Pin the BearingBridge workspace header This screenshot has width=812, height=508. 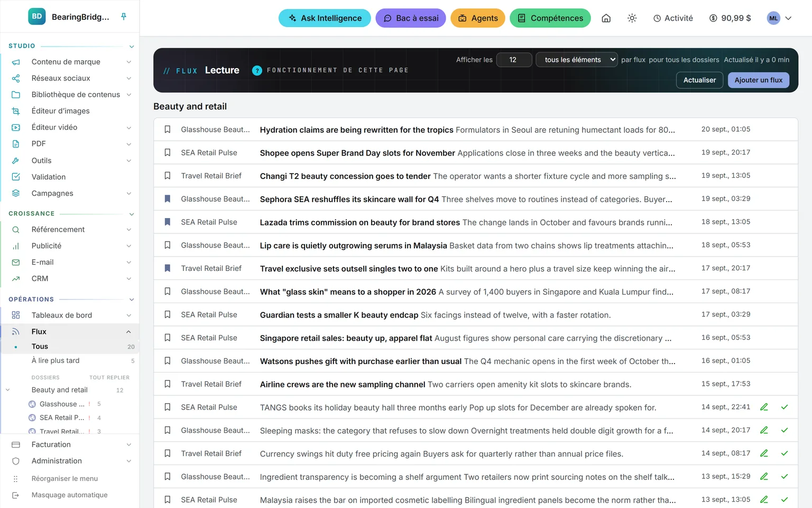[124, 16]
